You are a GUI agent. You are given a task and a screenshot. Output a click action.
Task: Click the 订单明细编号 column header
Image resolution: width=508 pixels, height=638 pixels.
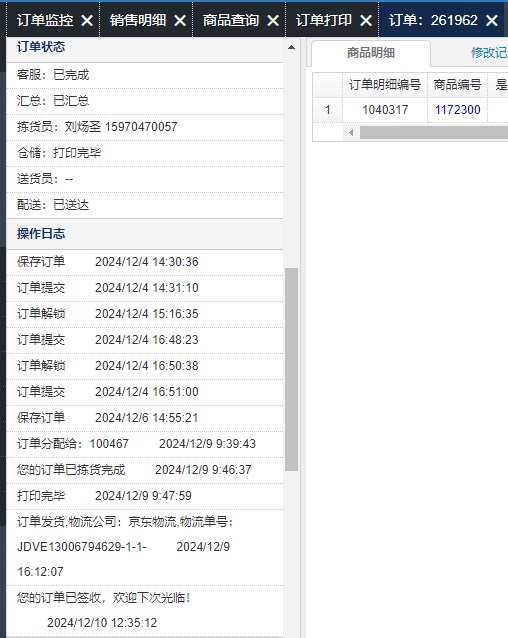pyautogui.click(x=385, y=85)
